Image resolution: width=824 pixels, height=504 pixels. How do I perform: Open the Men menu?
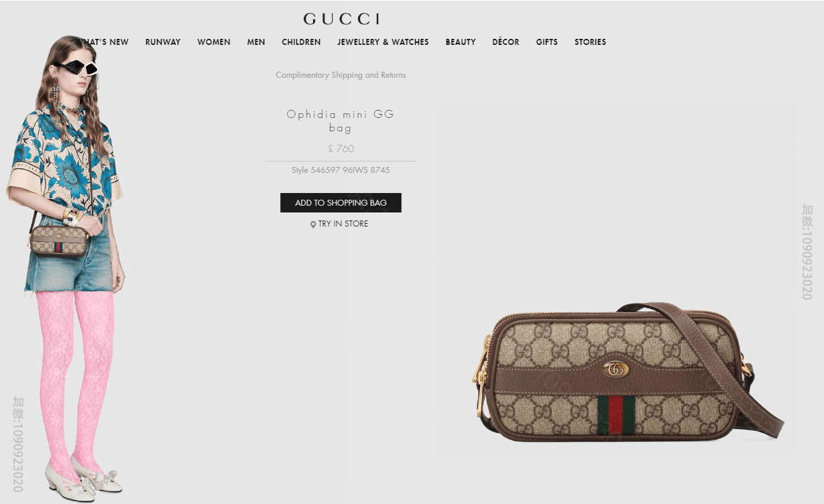pyautogui.click(x=256, y=42)
